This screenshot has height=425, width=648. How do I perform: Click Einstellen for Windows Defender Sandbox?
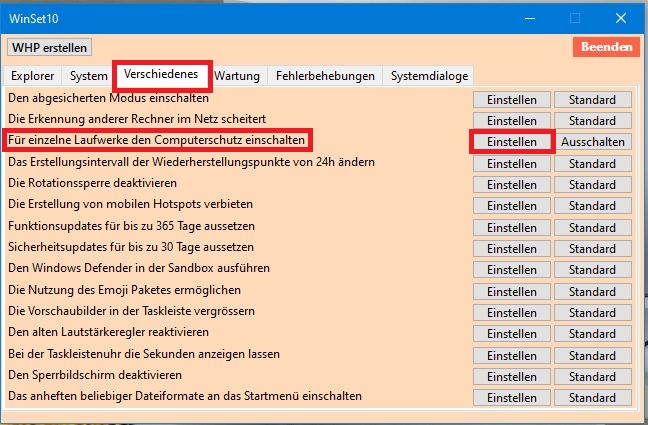tap(512, 270)
